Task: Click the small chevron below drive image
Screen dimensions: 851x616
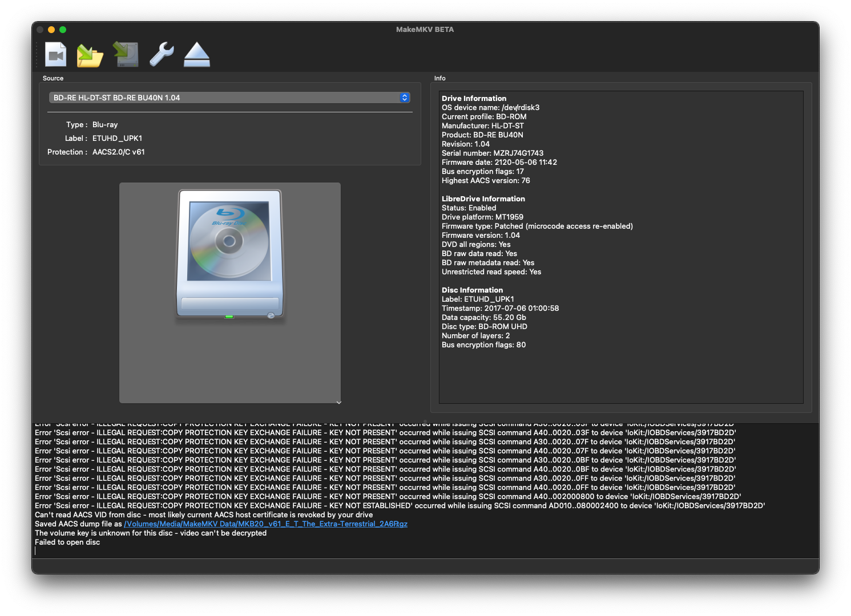Action: coord(338,402)
